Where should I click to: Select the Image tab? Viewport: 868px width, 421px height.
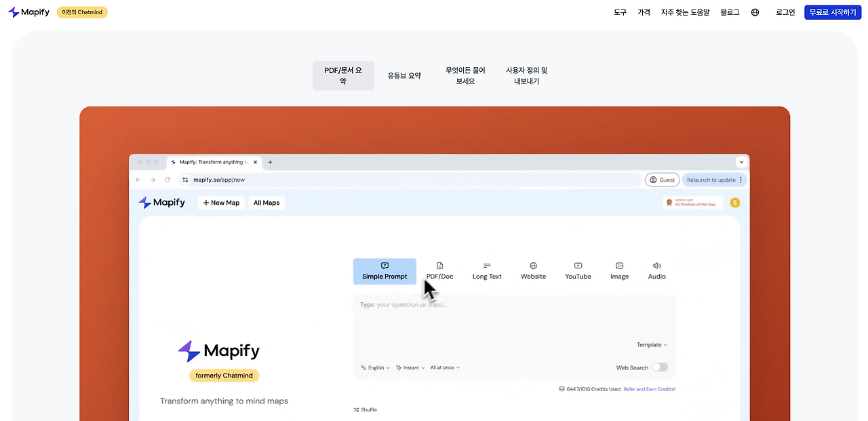[619, 271]
